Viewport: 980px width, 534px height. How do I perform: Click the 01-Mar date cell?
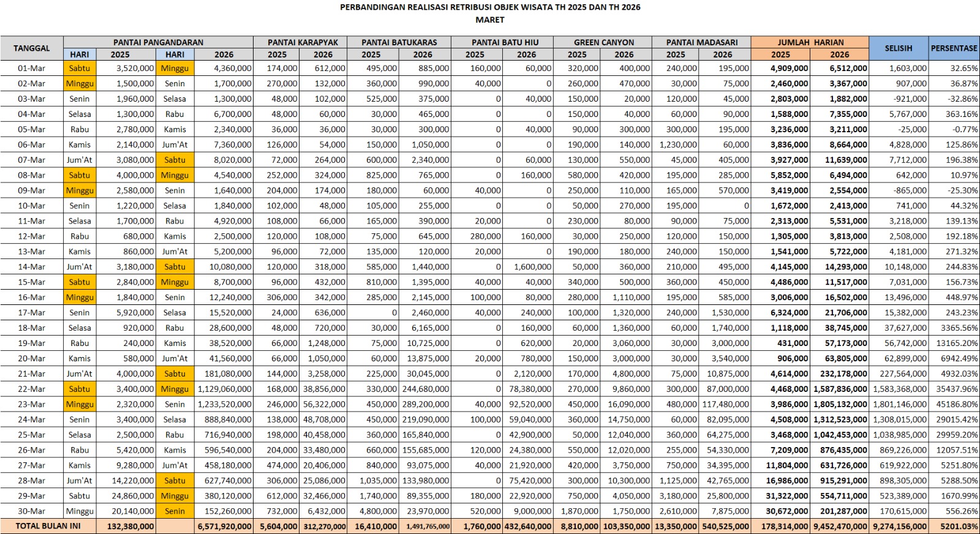tap(32, 68)
